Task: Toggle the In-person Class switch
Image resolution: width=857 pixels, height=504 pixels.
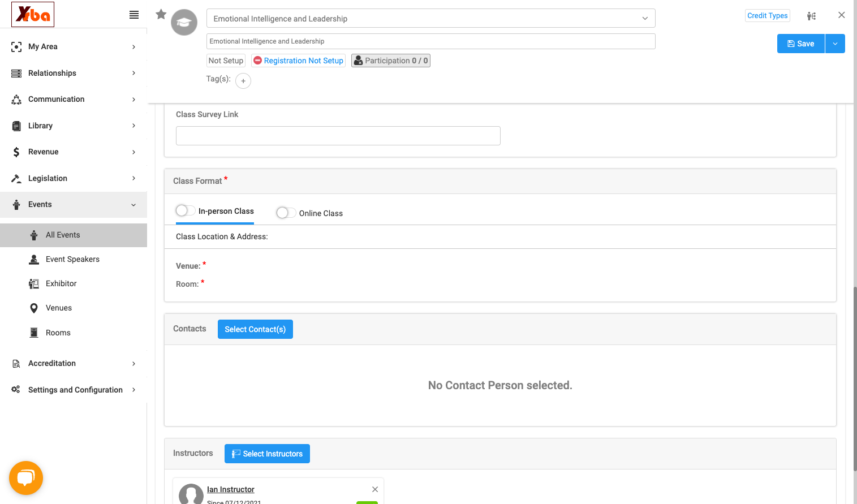Action: (186, 211)
